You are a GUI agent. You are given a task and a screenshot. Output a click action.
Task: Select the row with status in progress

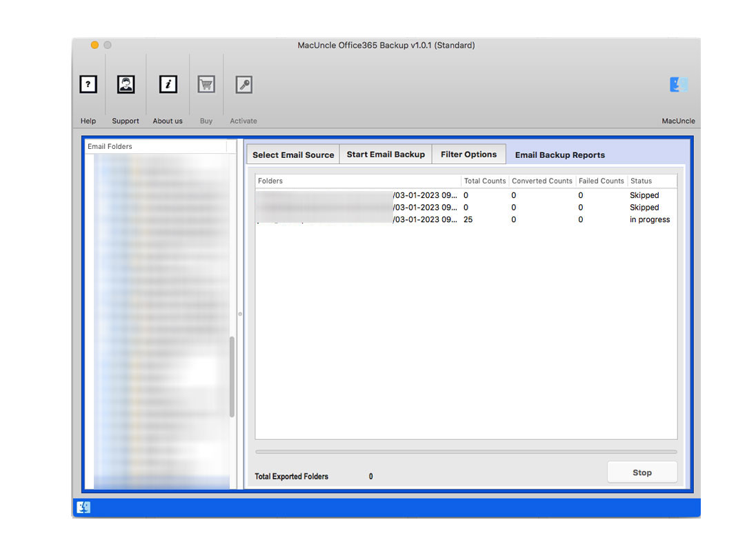466,219
